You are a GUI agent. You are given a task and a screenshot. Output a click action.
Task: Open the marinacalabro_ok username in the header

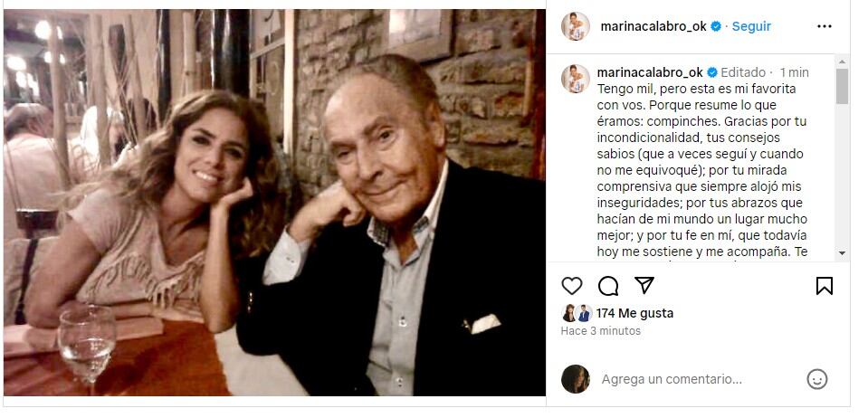653,27
